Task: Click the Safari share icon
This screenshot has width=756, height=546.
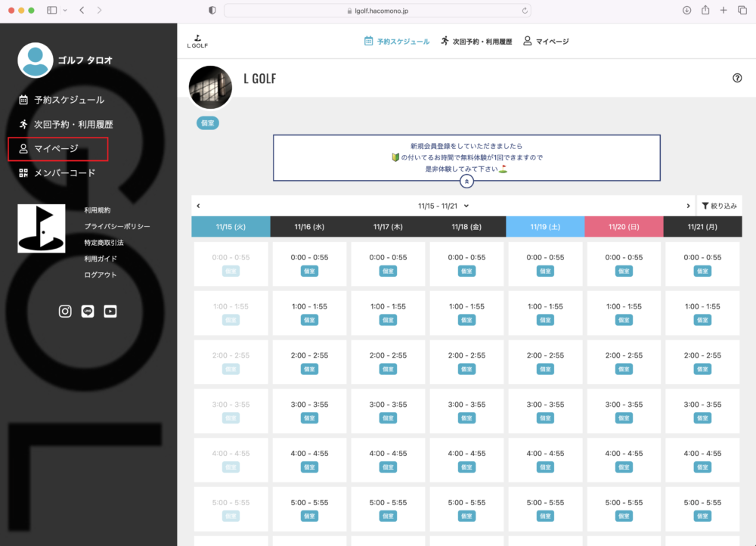Action: (x=705, y=10)
